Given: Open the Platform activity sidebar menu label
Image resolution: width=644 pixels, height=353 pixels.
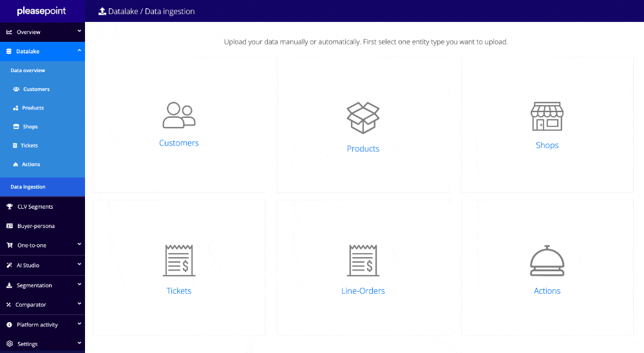Looking at the screenshot, I should tap(37, 325).
